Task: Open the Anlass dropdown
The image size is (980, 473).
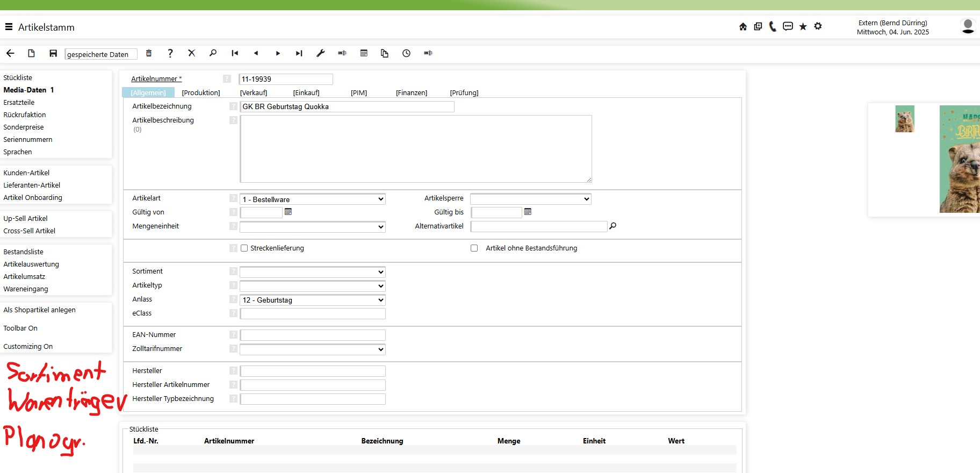Action: (312, 300)
